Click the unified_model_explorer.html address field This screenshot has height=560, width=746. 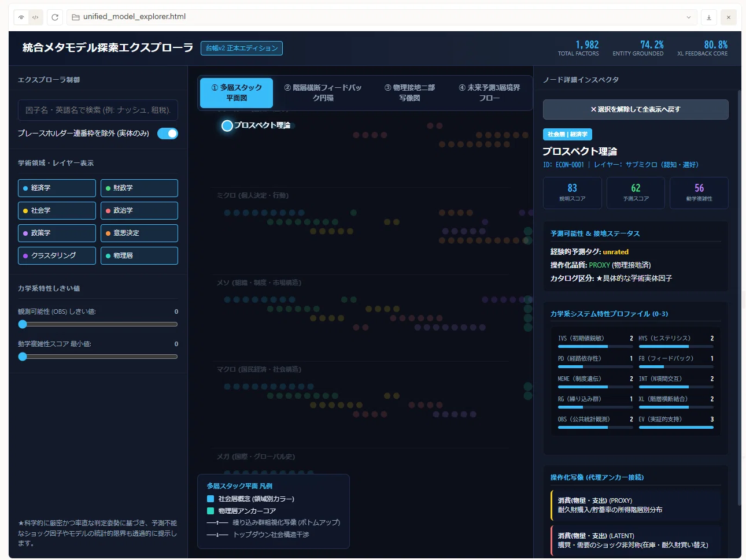(x=382, y=17)
